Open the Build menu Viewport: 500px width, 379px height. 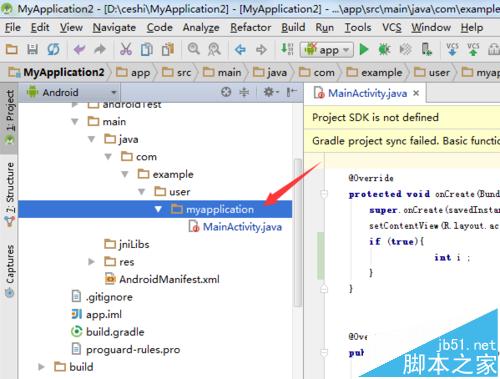[x=293, y=27]
